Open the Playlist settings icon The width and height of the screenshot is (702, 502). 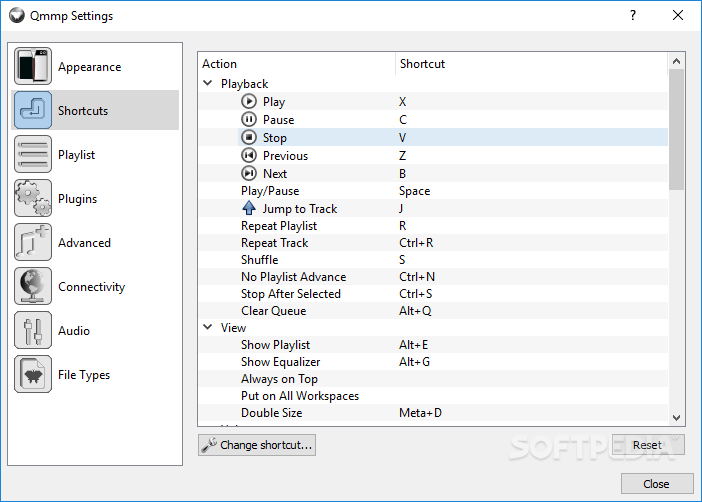(33, 154)
